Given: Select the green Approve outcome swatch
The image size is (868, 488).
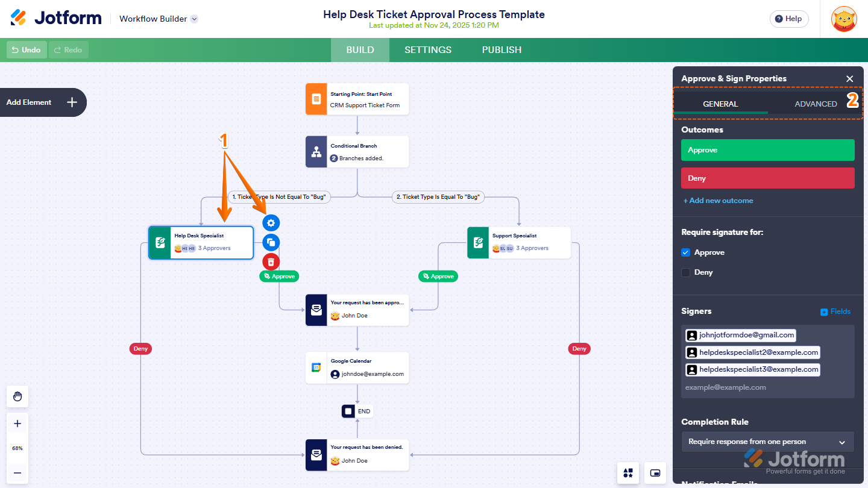Looking at the screenshot, I should coord(768,150).
